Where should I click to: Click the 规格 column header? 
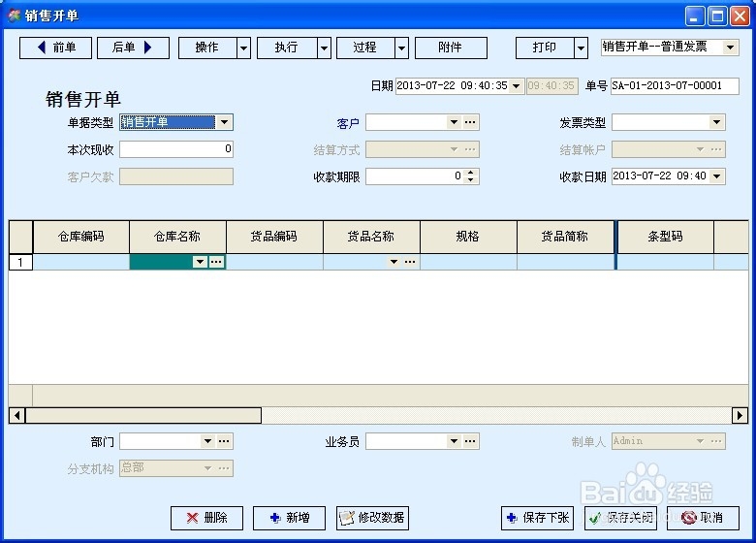[468, 237]
